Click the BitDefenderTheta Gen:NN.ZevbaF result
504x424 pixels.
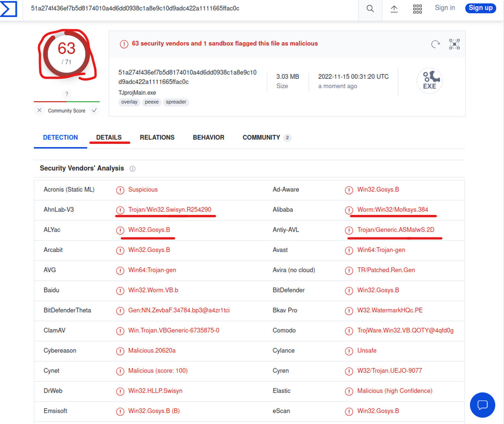(x=179, y=310)
